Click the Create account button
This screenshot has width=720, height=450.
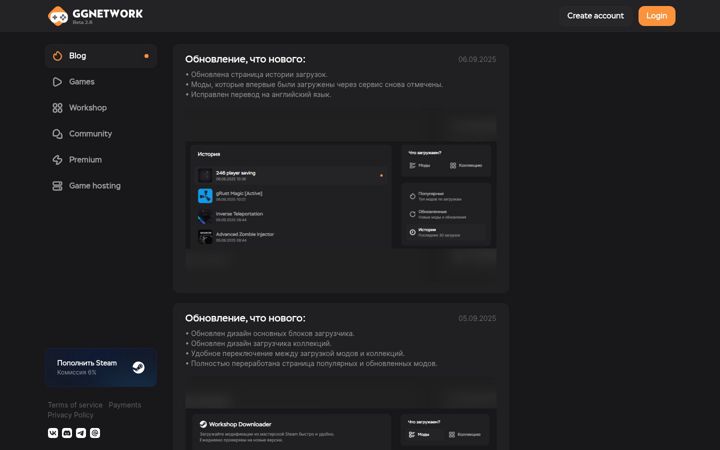coord(595,16)
